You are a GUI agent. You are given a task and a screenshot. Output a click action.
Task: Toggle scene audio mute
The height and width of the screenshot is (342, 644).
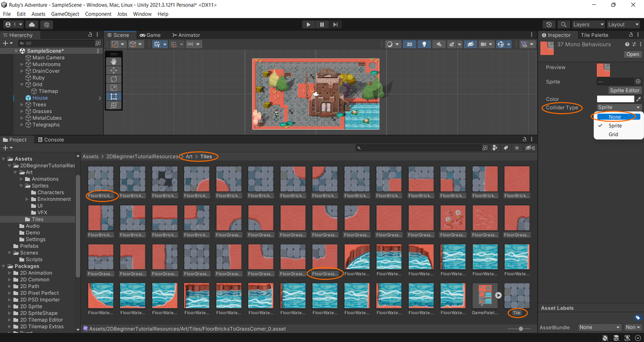click(439, 44)
